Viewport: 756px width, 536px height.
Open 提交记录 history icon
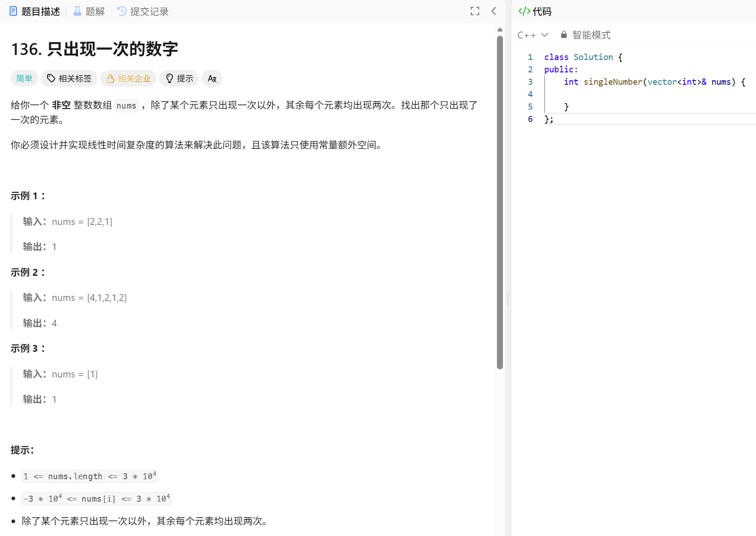(x=121, y=11)
